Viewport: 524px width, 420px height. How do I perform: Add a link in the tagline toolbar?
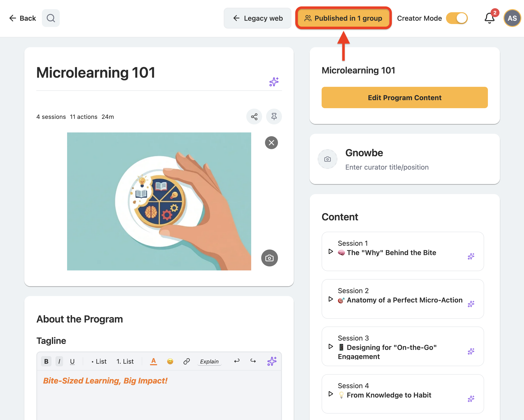[x=186, y=361]
